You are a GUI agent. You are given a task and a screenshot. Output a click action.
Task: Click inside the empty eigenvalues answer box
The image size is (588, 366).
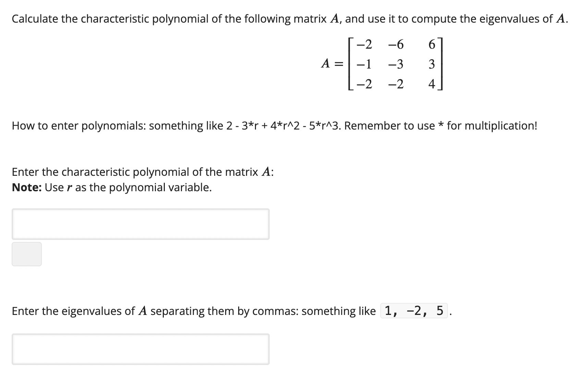(140, 349)
